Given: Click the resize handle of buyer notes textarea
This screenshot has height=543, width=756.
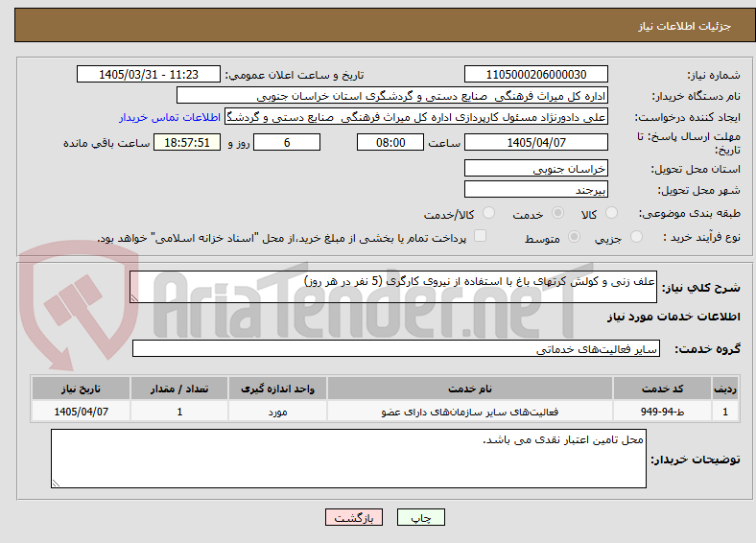Looking at the screenshot, I should pos(56,484).
